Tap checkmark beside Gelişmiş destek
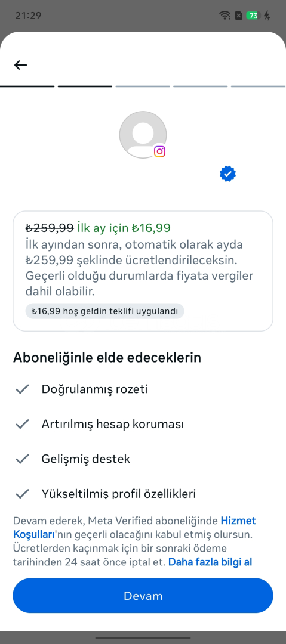Screen dimensions: 286x644 [x=22, y=459]
